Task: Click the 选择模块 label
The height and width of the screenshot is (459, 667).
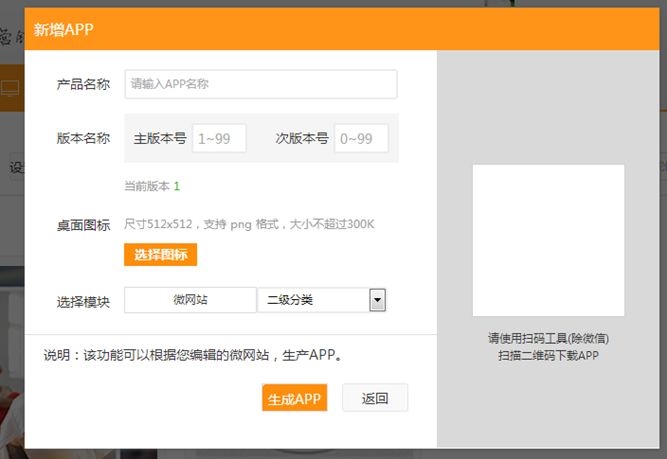Action: click(x=83, y=301)
